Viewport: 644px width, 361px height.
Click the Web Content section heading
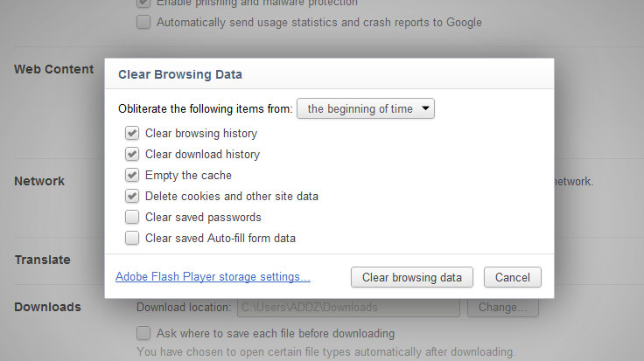[x=53, y=69]
